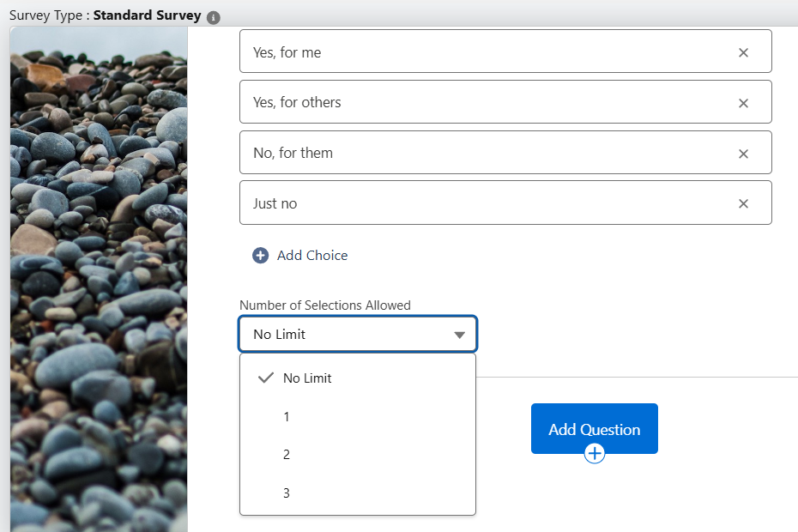Click into the "Yes, for me" text field
The image size is (798, 532).
[481, 52]
